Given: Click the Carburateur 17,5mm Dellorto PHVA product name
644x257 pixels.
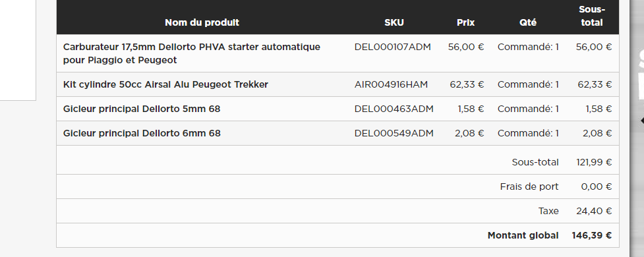Looking at the screenshot, I should click(191, 53).
